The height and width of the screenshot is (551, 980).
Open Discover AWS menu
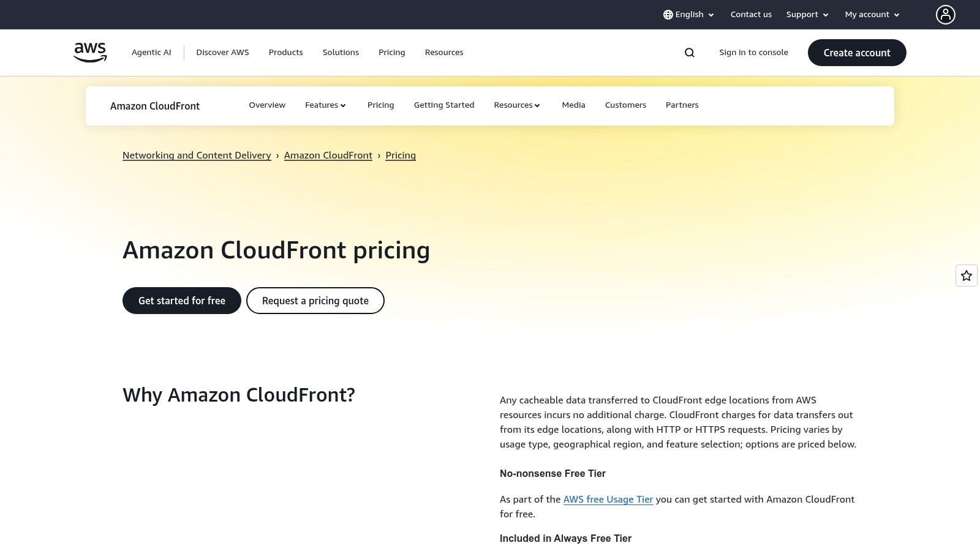coord(222,53)
